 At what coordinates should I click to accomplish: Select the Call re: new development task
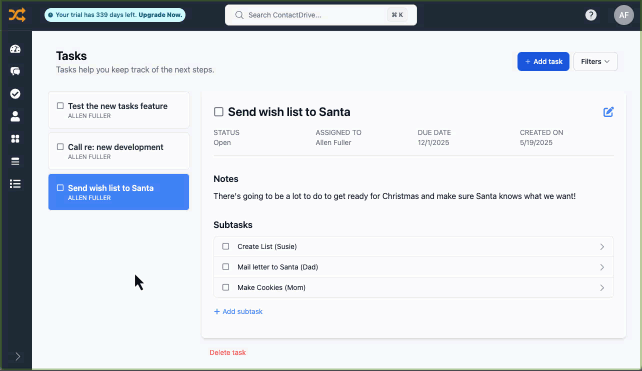coord(119,151)
